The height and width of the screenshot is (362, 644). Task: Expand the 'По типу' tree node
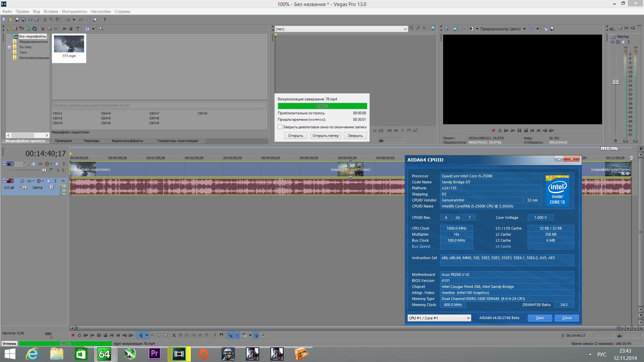click(9, 47)
